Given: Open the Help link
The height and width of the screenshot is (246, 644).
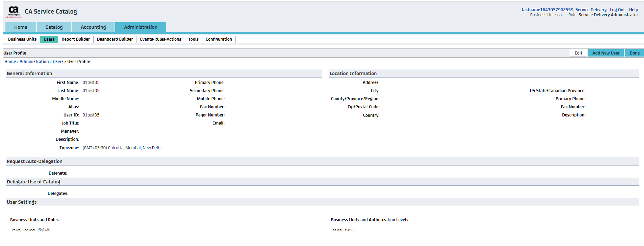Looking at the screenshot, I should pos(633,9).
